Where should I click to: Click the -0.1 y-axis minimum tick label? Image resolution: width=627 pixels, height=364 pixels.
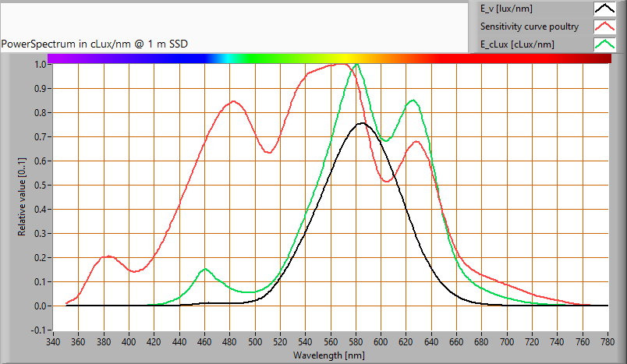tap(37, 330)
